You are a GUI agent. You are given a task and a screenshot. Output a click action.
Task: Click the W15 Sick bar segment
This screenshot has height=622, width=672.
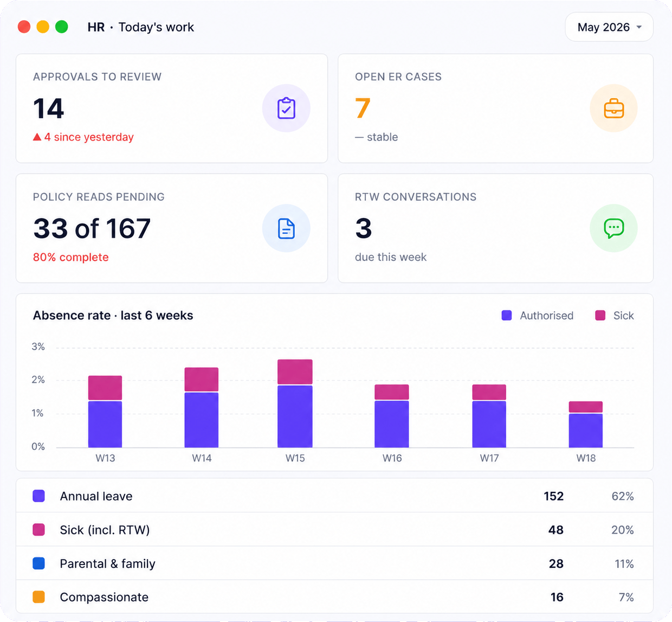tap(295, 372)
